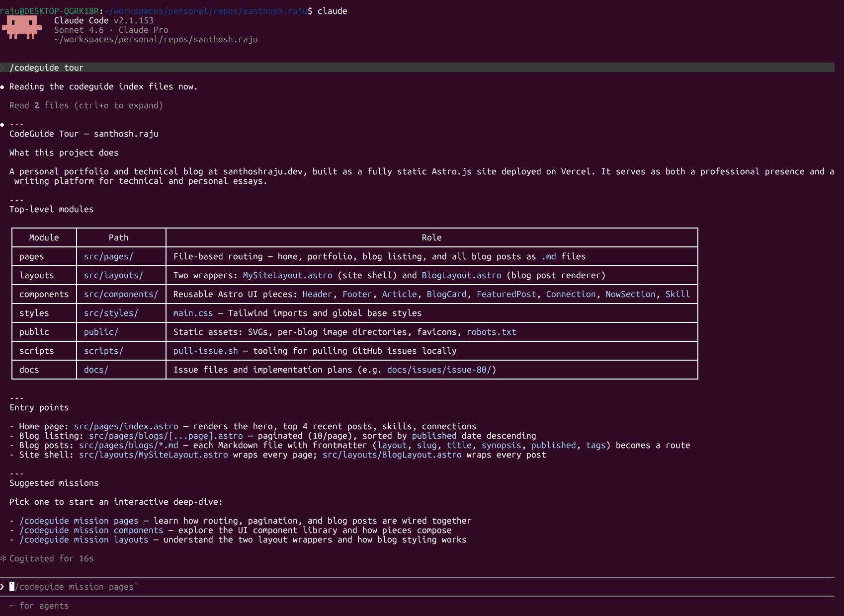Click src/pages/blogs/[...page].astro path

coord(166,436)
